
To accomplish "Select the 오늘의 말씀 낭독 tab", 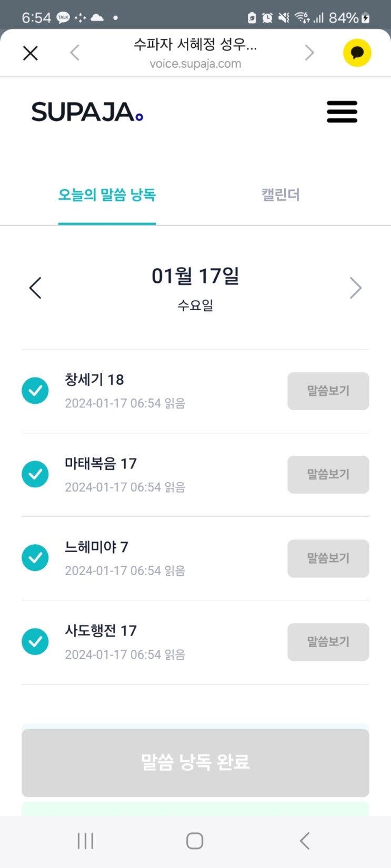I will click(x=107, y=195).
